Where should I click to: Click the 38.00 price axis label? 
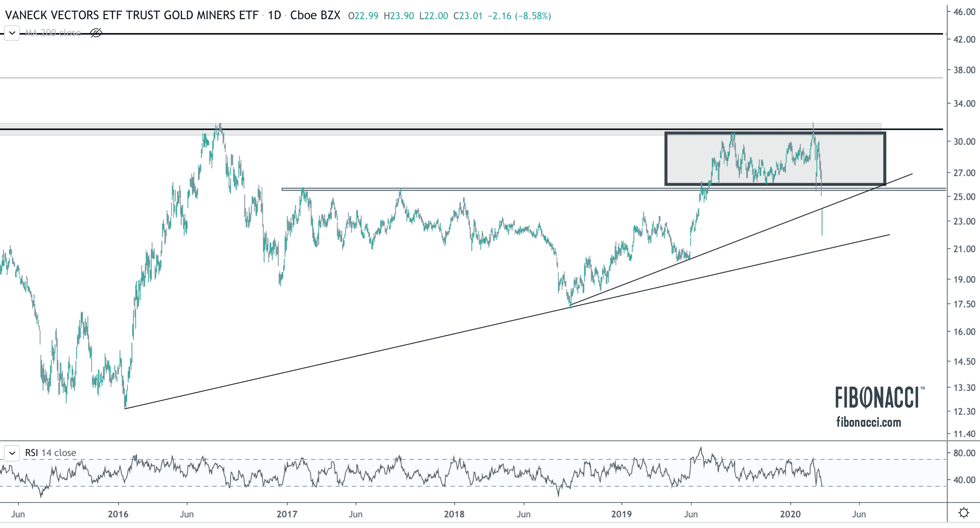point(964,70)
